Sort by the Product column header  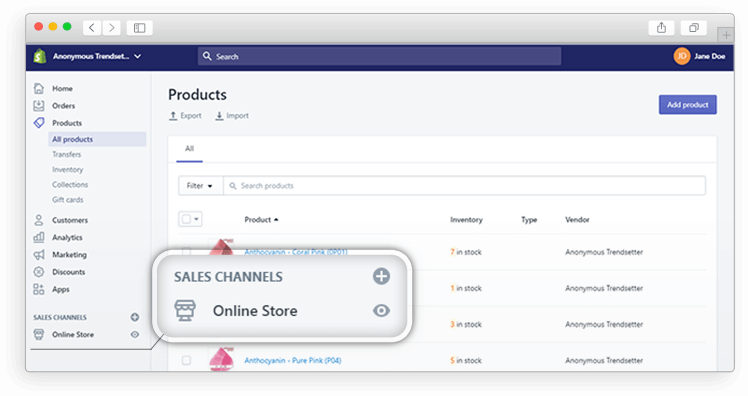261,219
